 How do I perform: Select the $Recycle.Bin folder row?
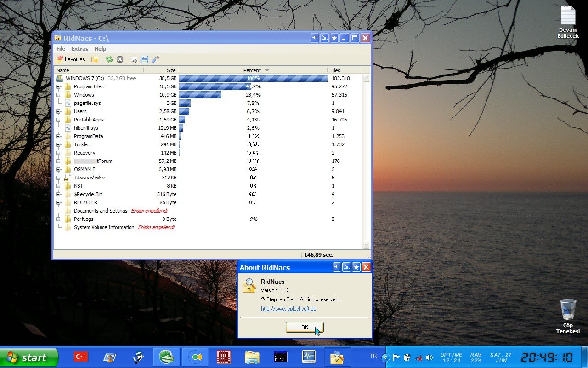click(209, 194)
